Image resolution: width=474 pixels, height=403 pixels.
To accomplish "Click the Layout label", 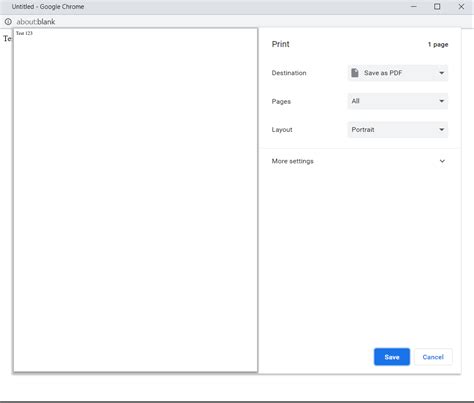I will pyautogui.click(x=282, y=130).
